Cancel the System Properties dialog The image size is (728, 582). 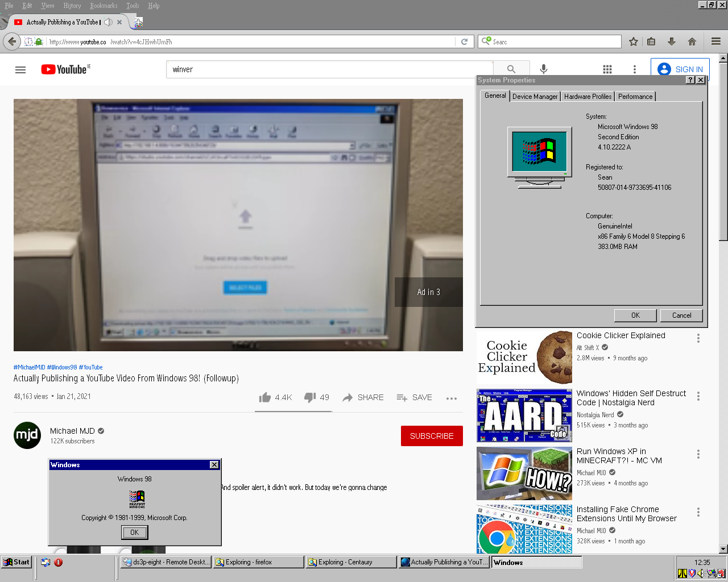tap(681, 315)
